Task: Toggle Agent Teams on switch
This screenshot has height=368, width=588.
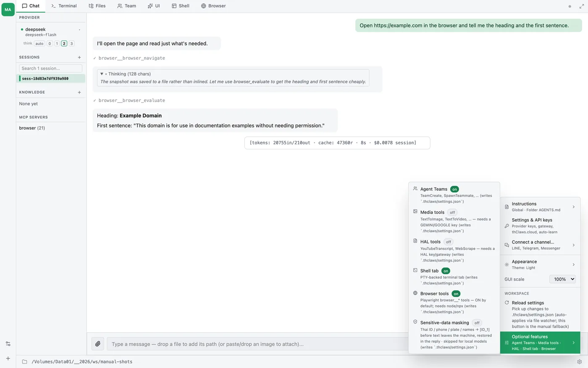Action: [x=454, y=189]
